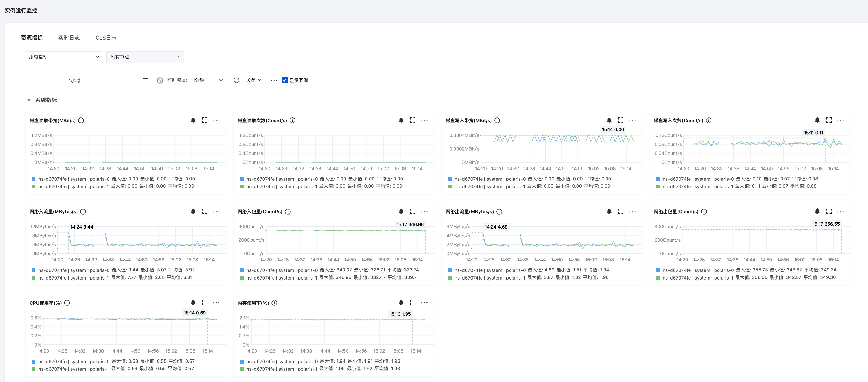868x382 pixels.
Task: Collapse the 系统指标 section
Action: 29,100
